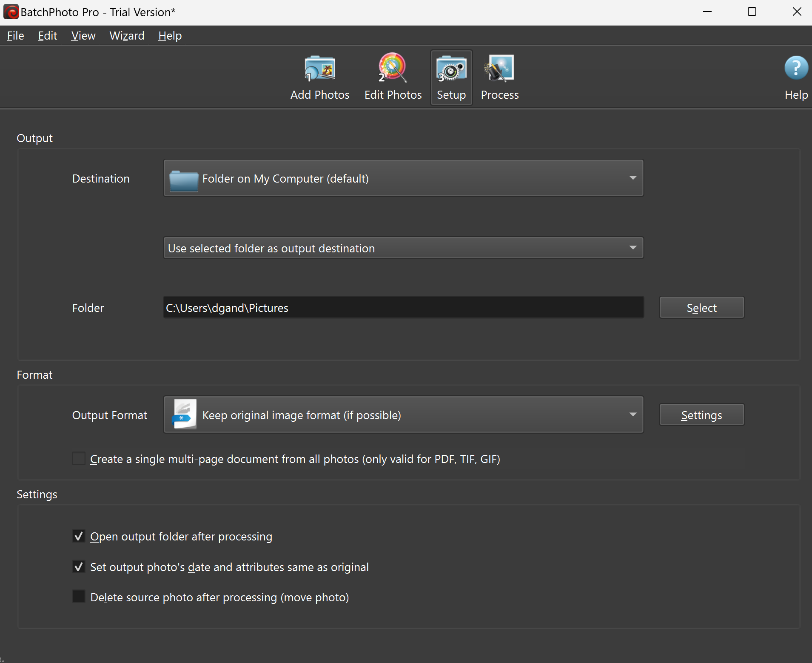The width and height of the screenshot is (812, 663).
Task: Click Select to choose output folder
Action: pyautogui.click(x=701, y=307)
